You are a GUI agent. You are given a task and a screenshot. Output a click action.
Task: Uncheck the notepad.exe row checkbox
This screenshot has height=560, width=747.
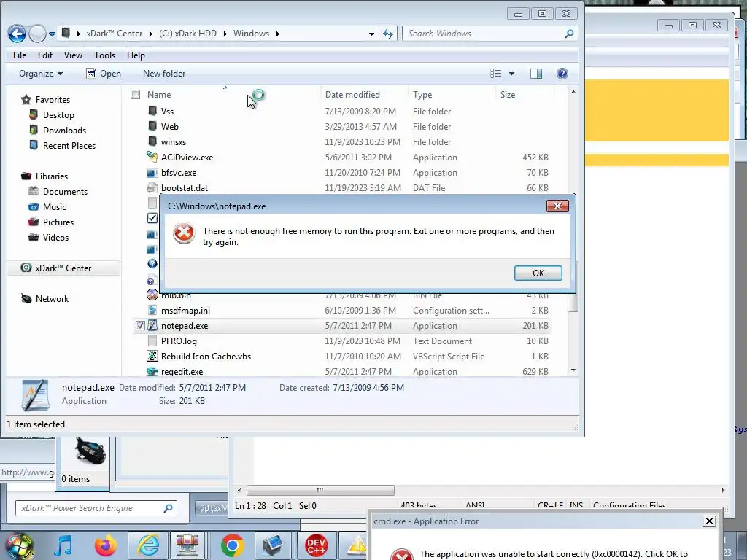click(140, 326)
